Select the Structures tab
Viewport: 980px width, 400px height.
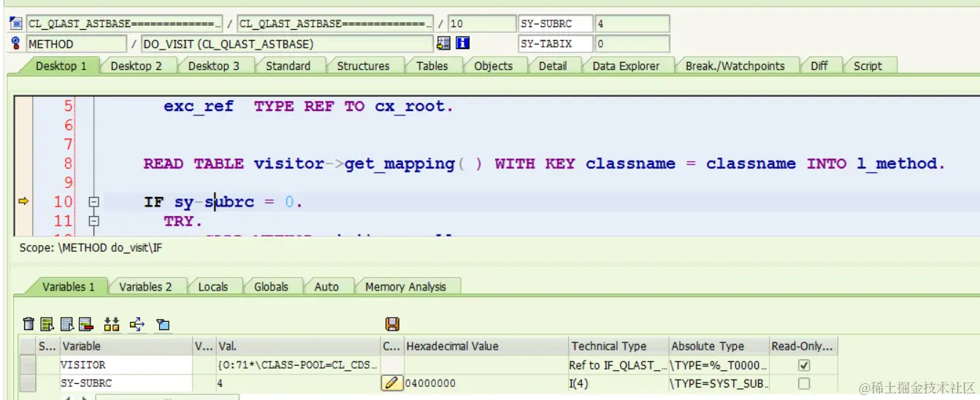pos(363,66)
